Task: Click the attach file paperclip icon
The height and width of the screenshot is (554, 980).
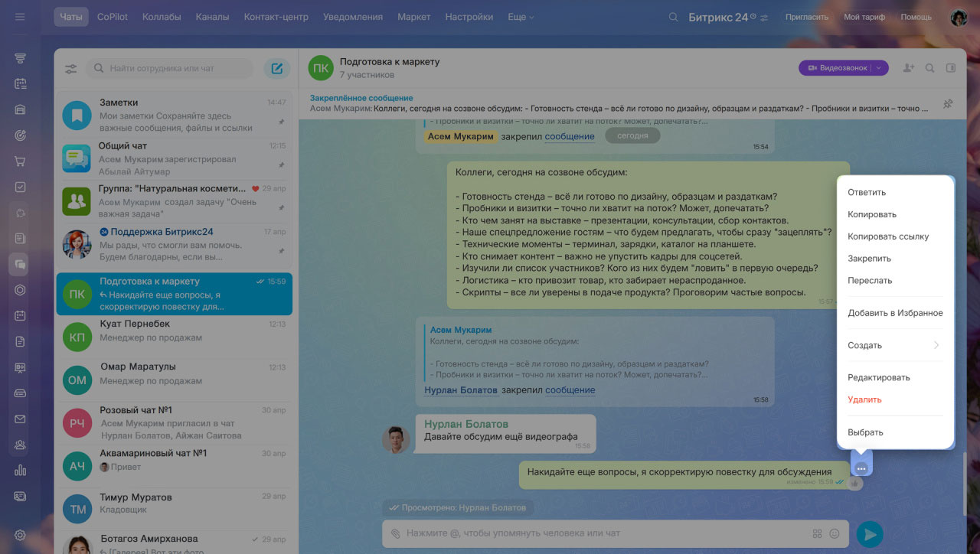Action: click(395, 533)
